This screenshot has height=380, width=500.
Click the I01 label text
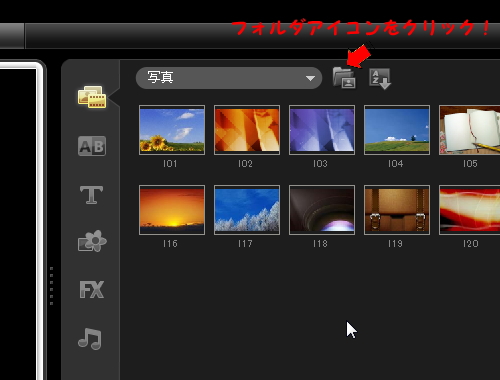170,164
